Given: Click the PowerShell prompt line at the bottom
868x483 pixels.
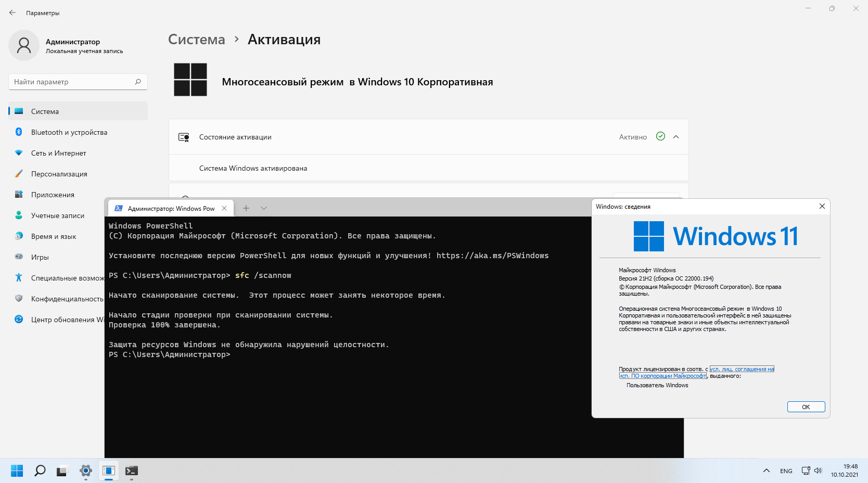Looking at the screenshot, I should tap(170, 354).
